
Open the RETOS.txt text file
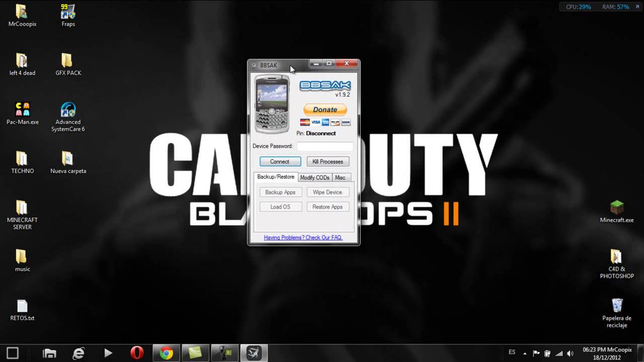[x=22, y=310]
